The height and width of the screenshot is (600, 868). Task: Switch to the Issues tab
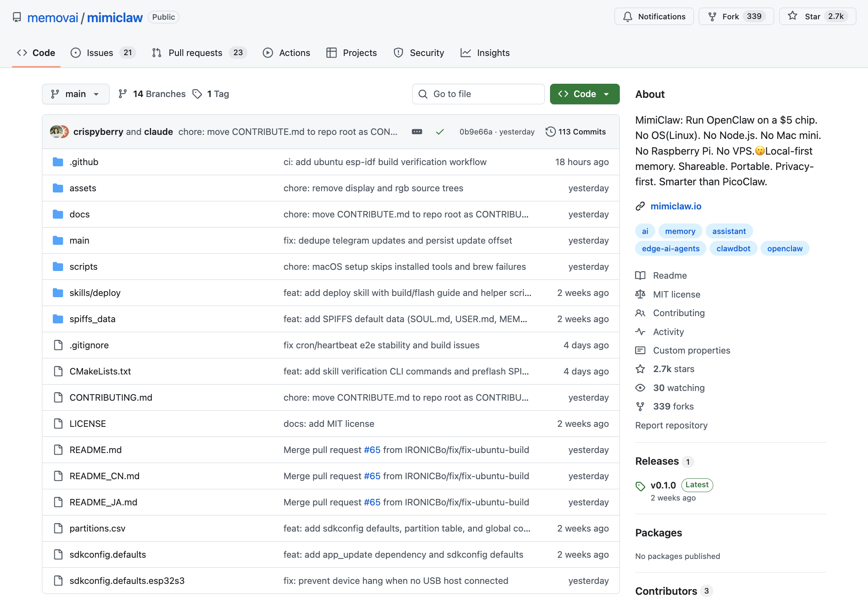pyautogui.click(x=100, y=53)
